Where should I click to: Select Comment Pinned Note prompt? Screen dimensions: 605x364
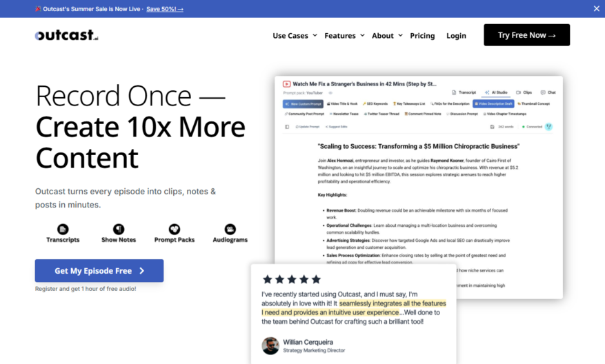point(422,114)
